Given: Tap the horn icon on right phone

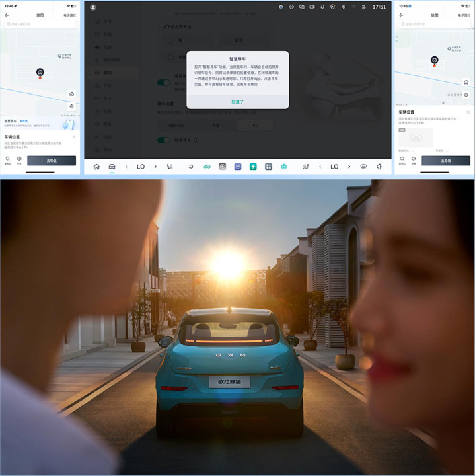Looking at the screenshot, I should (x=414, y=160).
